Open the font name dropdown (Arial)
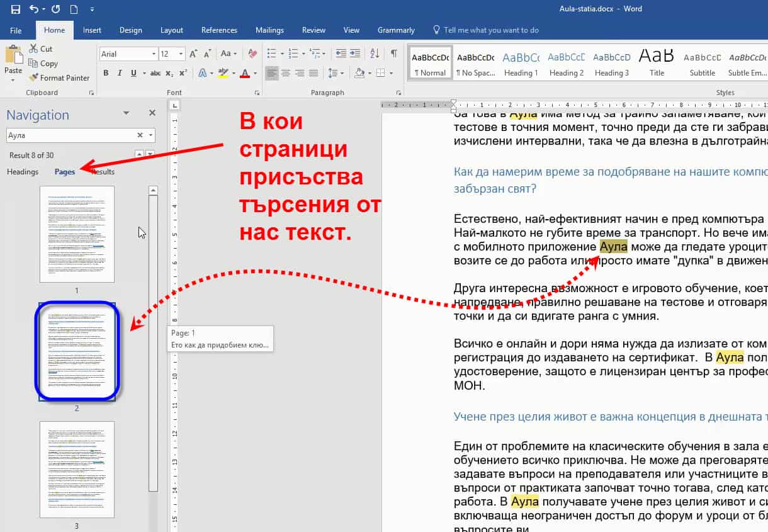This screenshot has height=532, width=768. click(x=154, y=54)
